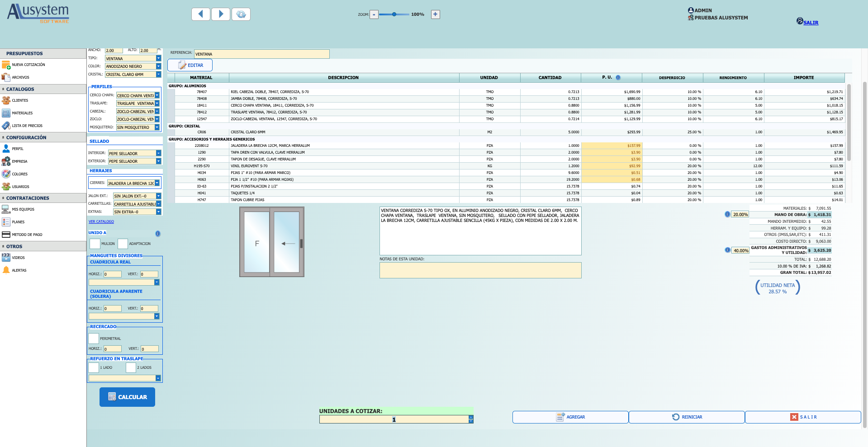Open the Color Anodizado Negro dropdown
The height and width of the screenshot is (447, 868).
159,66
